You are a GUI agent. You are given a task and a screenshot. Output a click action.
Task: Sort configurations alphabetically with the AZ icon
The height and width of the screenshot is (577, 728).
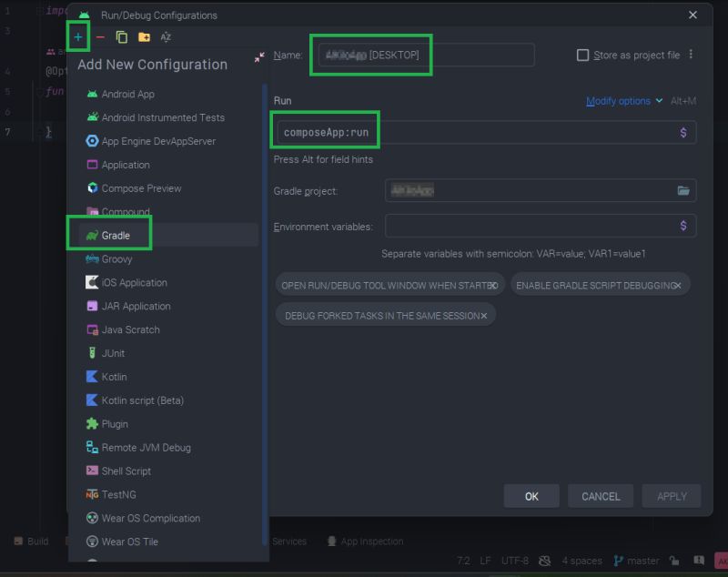[x=165, y=37]
